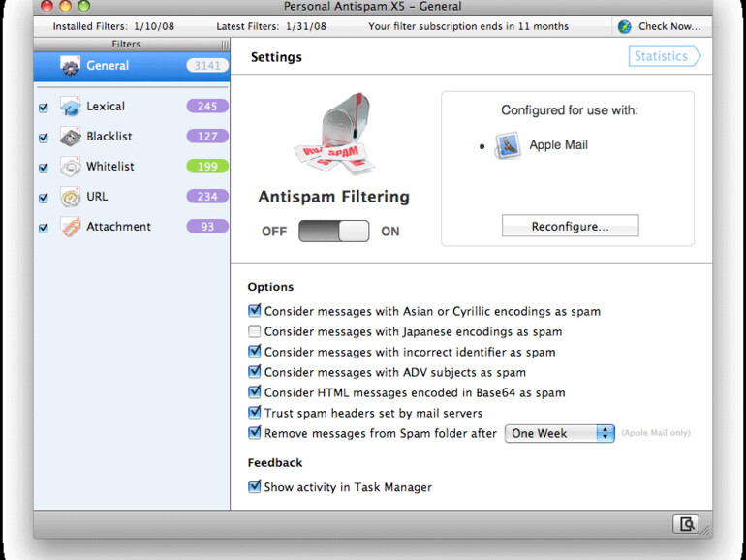Click the 3141 General count badge
The image size is (746, 560).
[x=207, y=66]
